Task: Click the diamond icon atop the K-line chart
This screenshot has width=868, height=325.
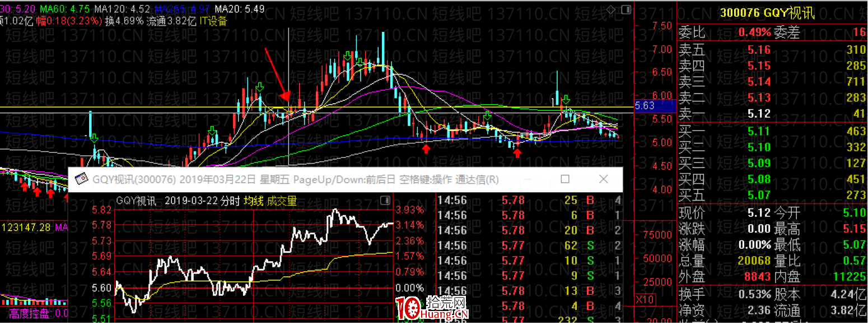Action: pyautogui.click(x=611, y=9)
